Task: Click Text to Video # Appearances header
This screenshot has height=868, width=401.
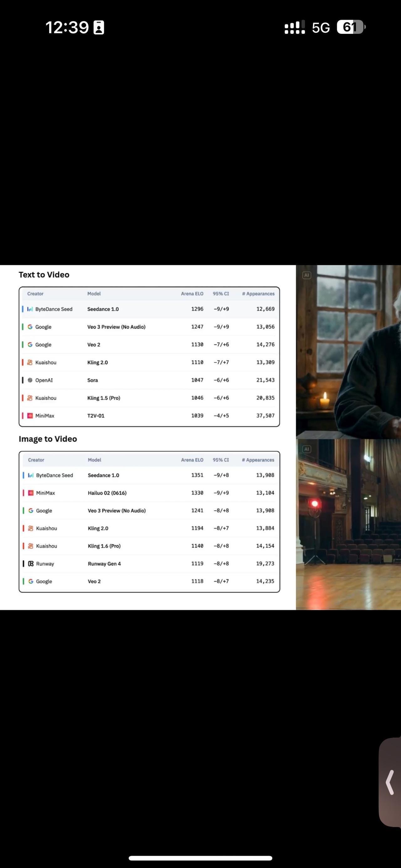Action: 258,294
